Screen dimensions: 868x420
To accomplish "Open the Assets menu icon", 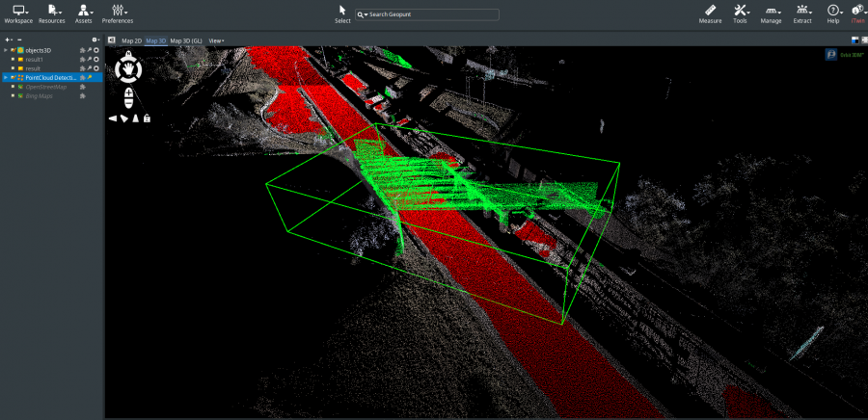I will 84,11.
